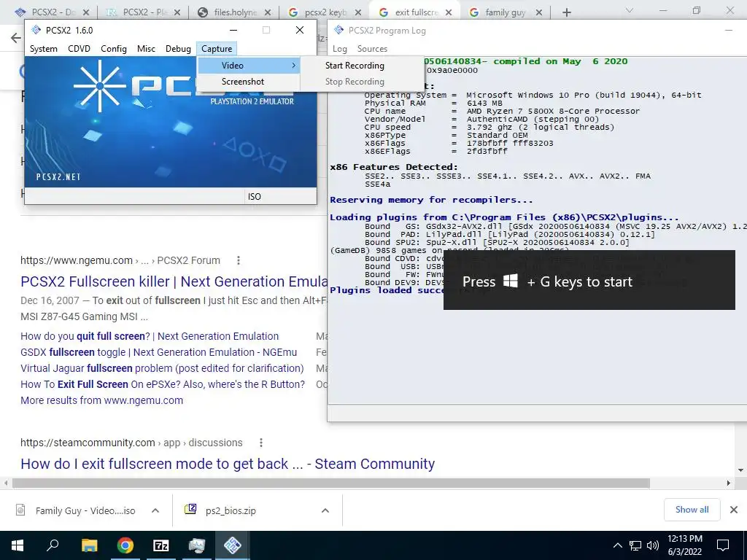Close the files.holyne browser tab
747x560 pixels.
pos(268,12)
